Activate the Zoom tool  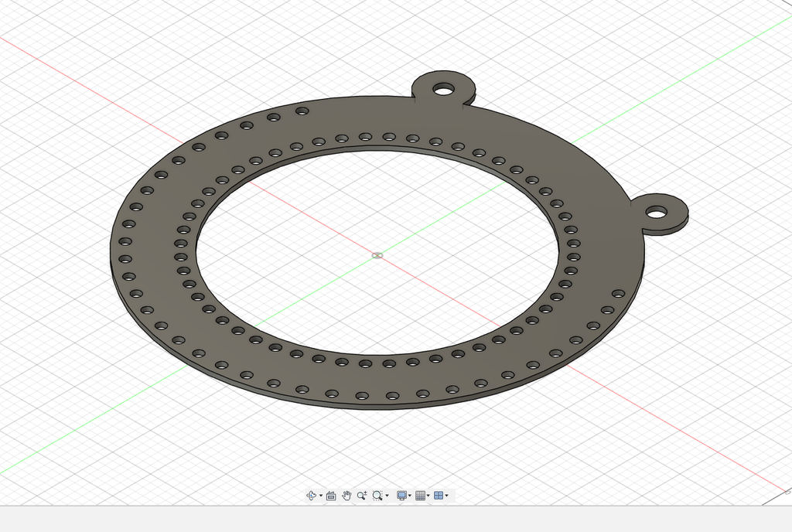361,496
